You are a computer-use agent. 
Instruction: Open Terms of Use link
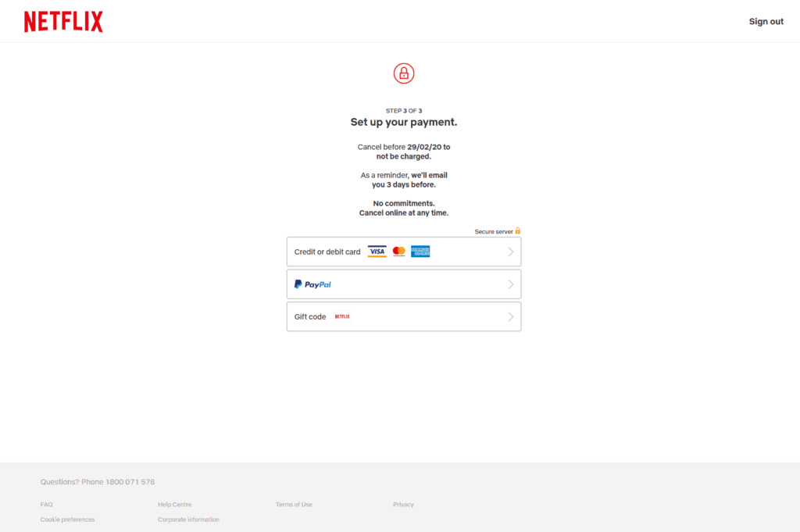click(294, 505)
